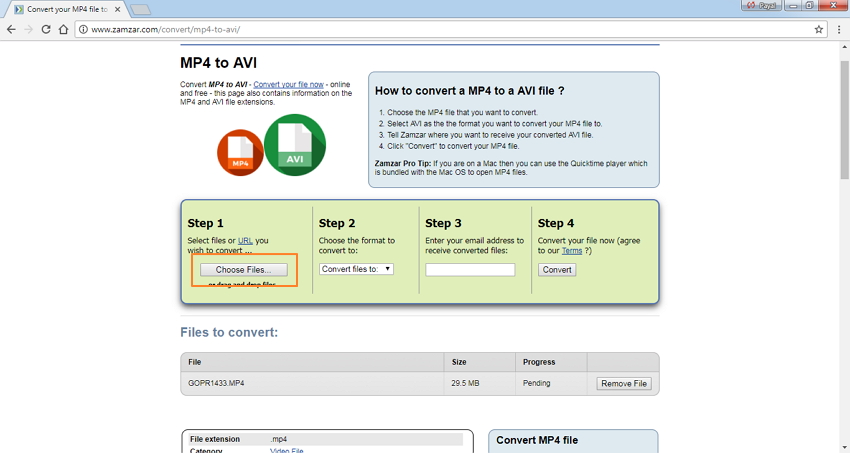
Task: Click the Convert button in Step 4
Action: coord(557,270)
